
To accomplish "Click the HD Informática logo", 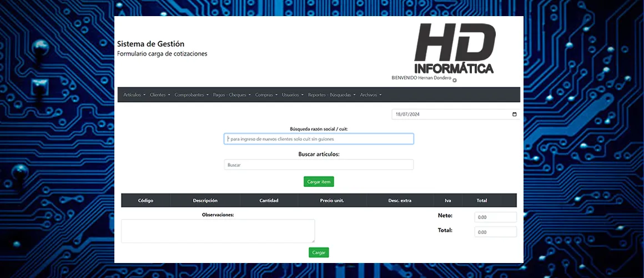I will click(x=454, y=50).
